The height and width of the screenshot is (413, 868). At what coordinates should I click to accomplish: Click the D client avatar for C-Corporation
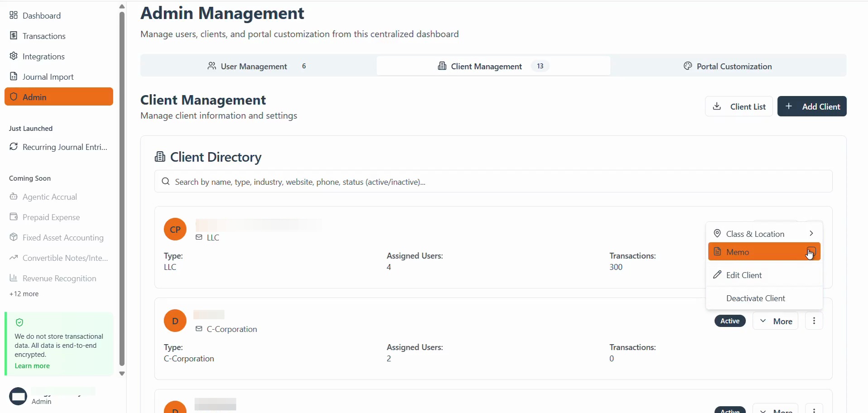click(x=175, y=321)
